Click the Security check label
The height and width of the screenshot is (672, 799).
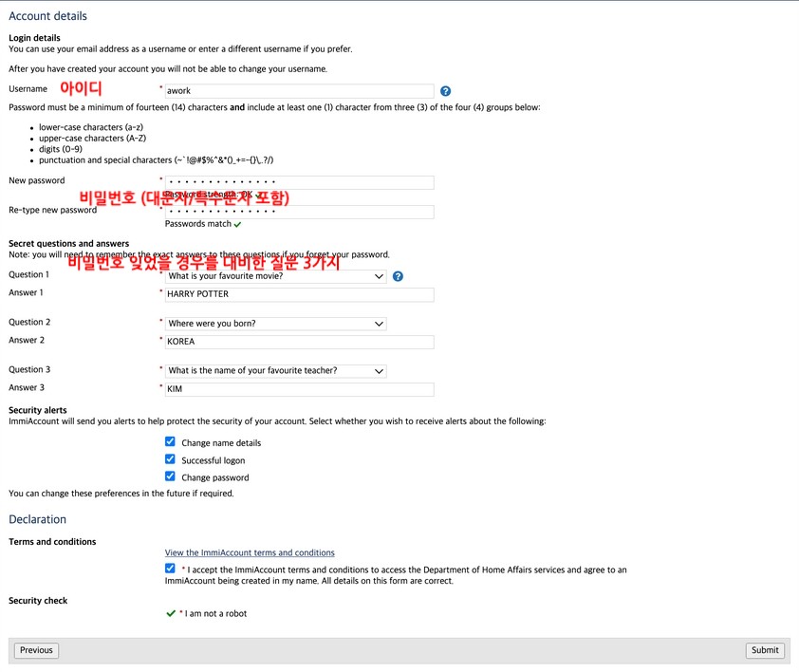pyautogui.click(x=38, y=601)
